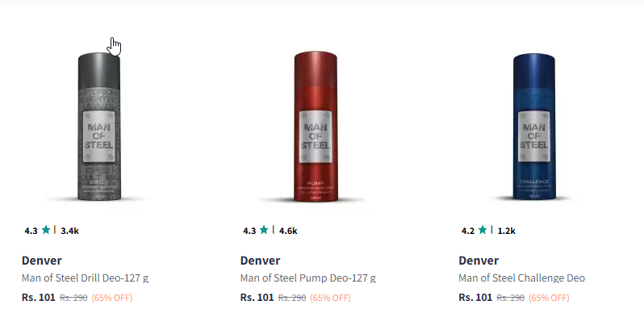644x334 pixels.
Task: Open the 4.6k reviews count
Action: pyautogui.click(x=288, y=231)
